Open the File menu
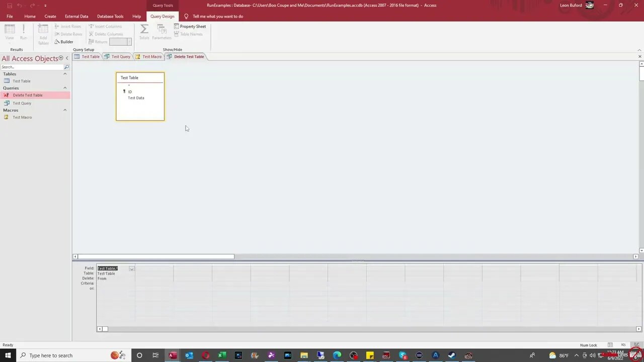 10,16
